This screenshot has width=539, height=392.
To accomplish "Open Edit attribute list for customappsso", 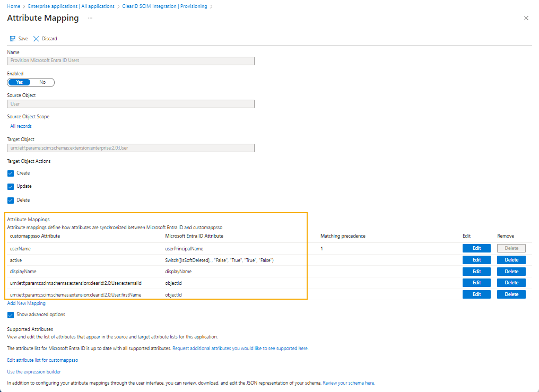I will (41, 360).
